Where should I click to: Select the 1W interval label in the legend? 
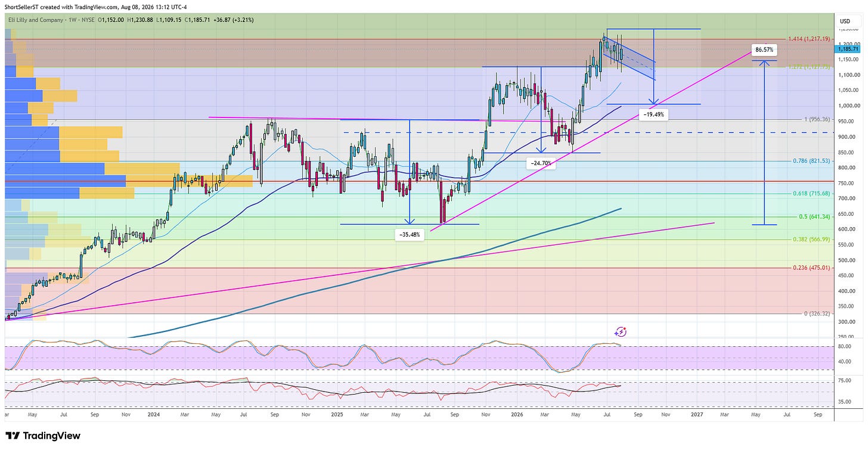73,20
